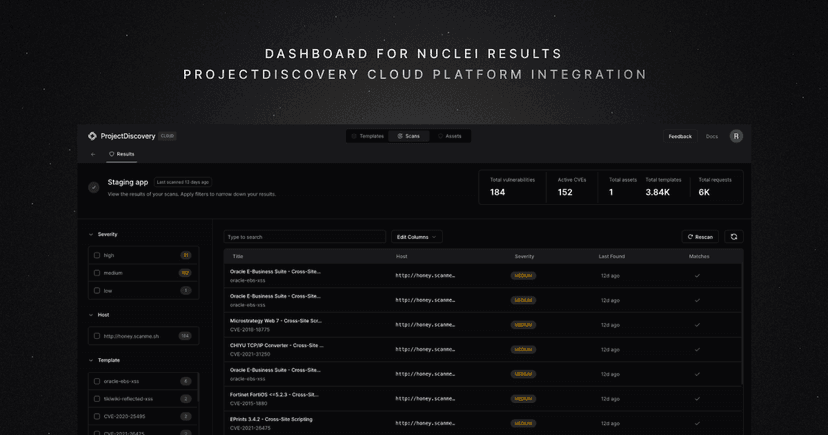
Task: Enable the oracle-ebs-xss template filter
Action: tap(97, 381)
